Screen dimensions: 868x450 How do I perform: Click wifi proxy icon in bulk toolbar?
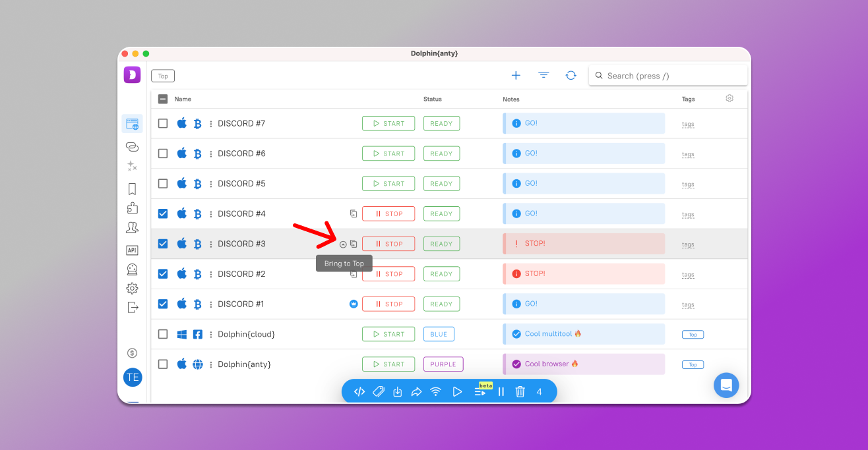click(x=435, y=392)
